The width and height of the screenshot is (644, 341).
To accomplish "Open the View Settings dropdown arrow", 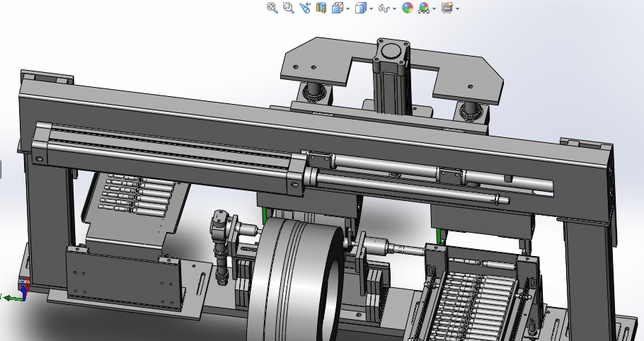I will [x=458, y=8].
